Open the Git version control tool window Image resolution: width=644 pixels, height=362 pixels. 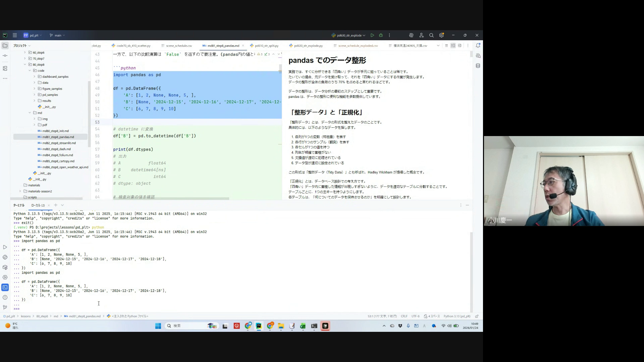[5, 307]
